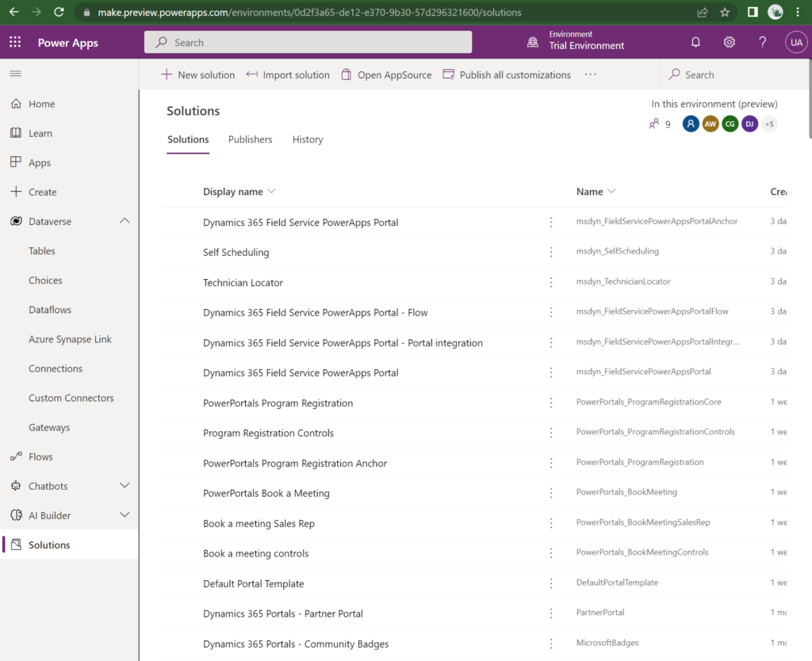
Task: Open more options for Self Scheduling row
Action: (551, 252)
